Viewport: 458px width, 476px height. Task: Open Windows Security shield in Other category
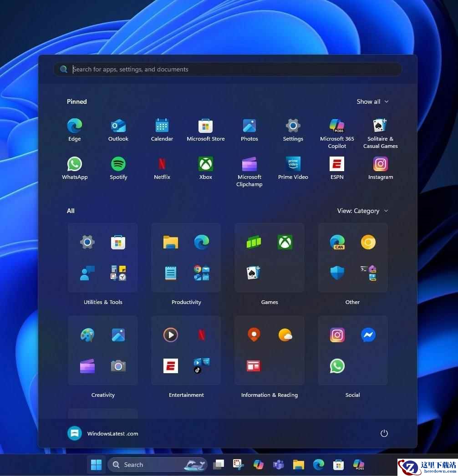[337, 273]
